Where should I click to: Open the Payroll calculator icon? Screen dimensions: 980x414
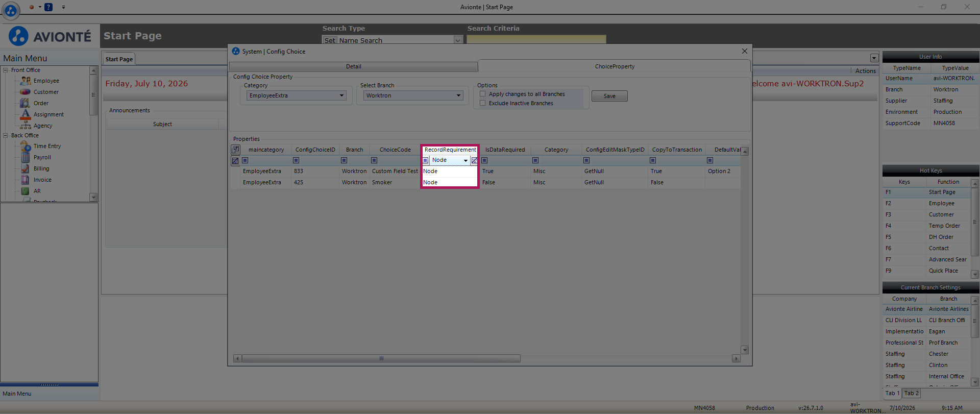point(25,157)
